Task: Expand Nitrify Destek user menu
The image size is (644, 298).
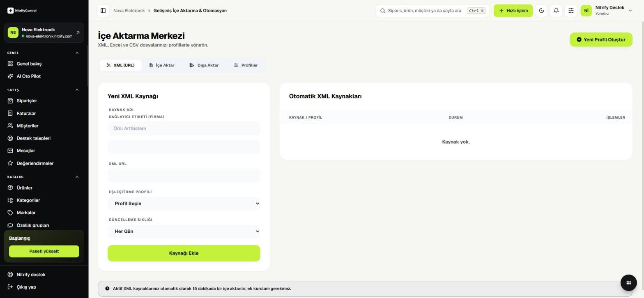Action: 607,11
